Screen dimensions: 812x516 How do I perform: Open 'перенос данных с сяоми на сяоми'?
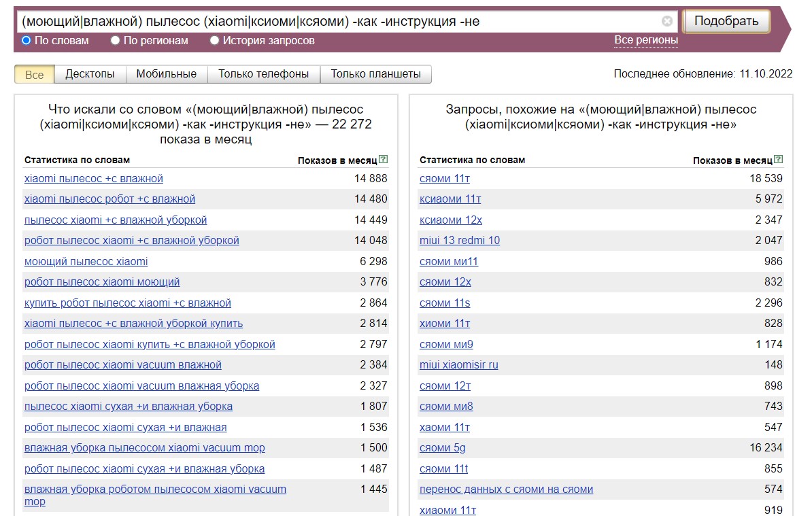(507, 489)
